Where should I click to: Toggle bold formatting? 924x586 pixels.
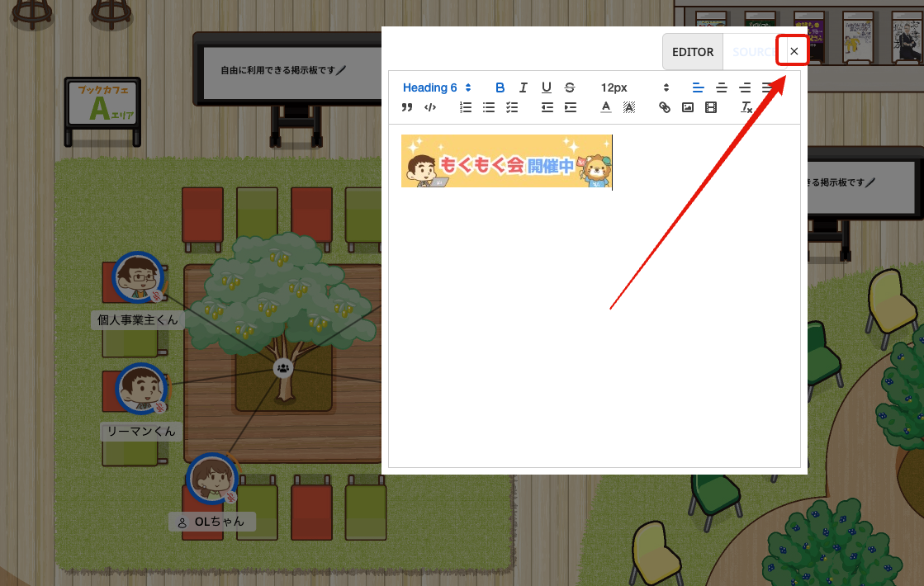500,87
